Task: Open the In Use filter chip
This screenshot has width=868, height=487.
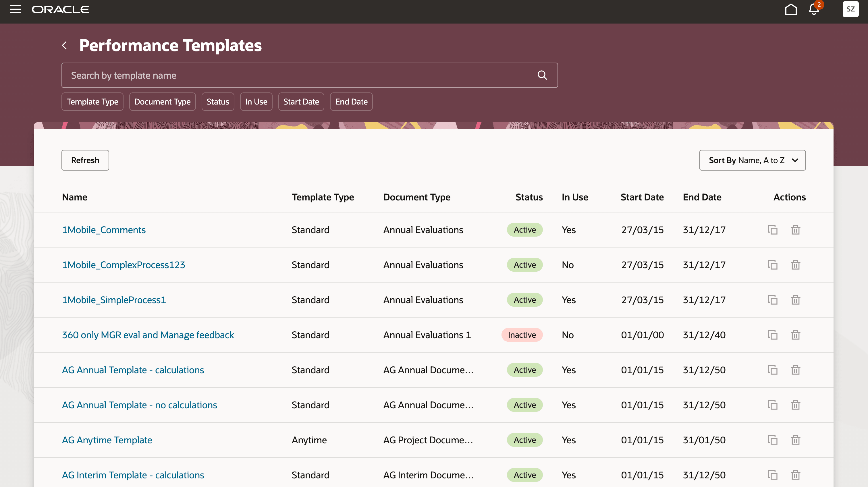Action: (256, 102)
